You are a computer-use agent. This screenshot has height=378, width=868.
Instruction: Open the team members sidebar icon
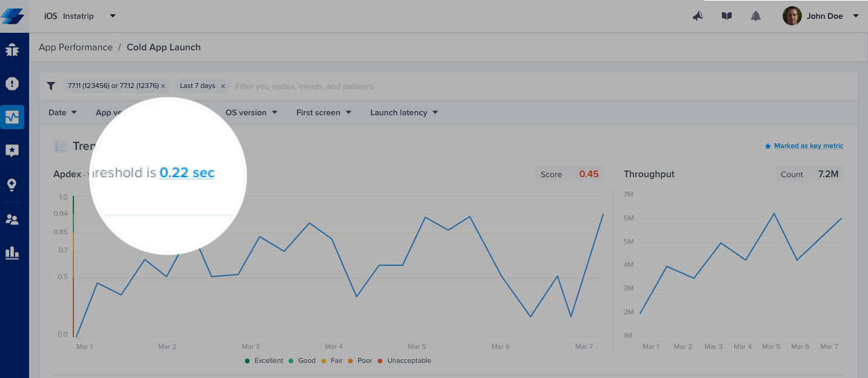(x=12, y=220)
